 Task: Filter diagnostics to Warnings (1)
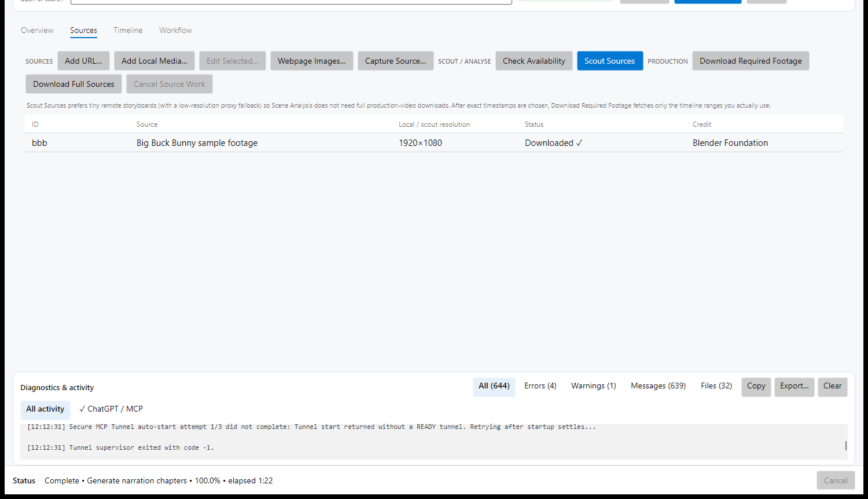pos(594,386)
